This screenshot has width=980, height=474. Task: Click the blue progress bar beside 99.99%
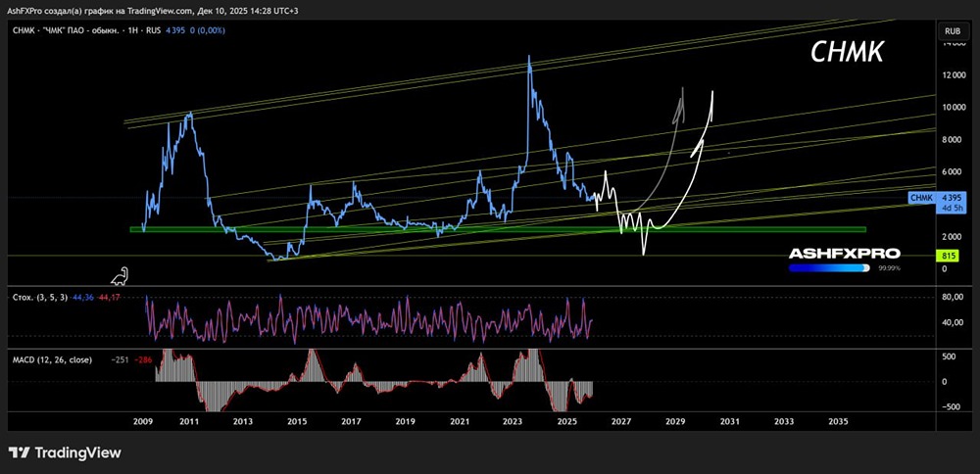[x=829, y=267]
